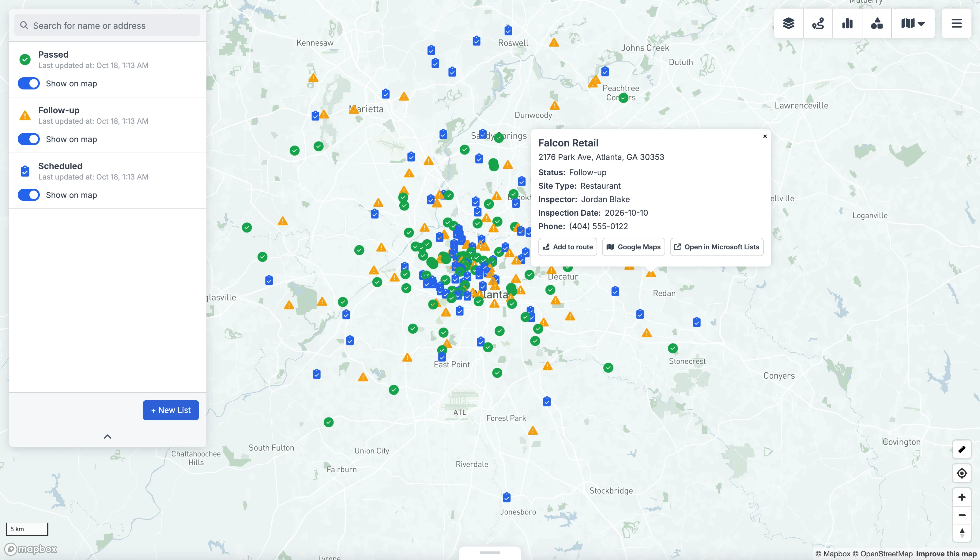
Task: Click the bottom drawer handle
Action: pyautogui.click(x=490, y=553)
